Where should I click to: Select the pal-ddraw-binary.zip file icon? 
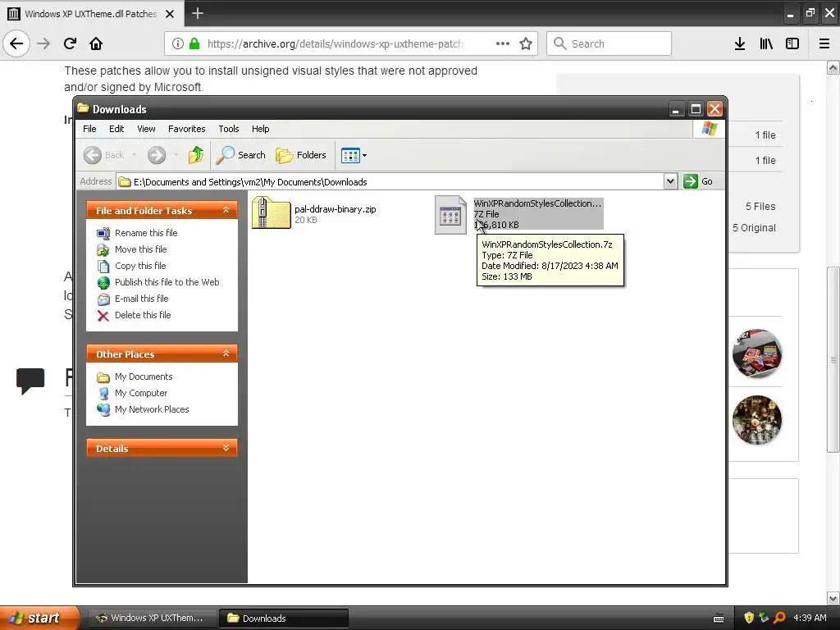point(271,212)
